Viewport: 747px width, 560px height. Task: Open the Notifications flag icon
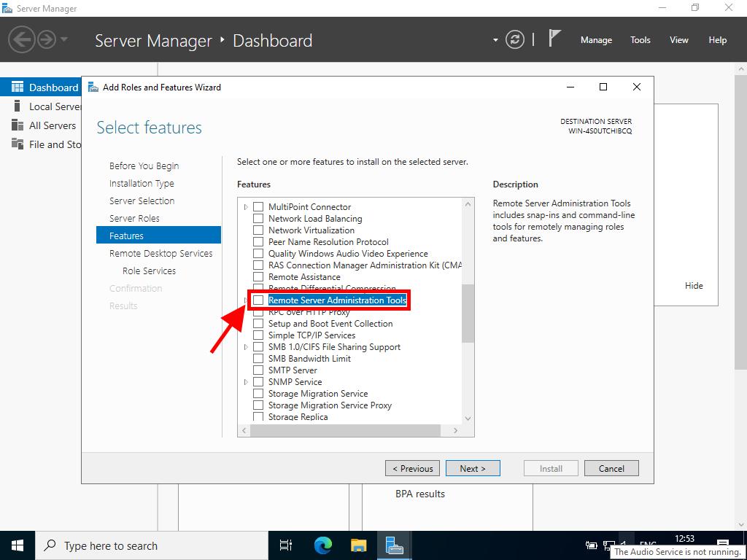(x=554, y=39)
